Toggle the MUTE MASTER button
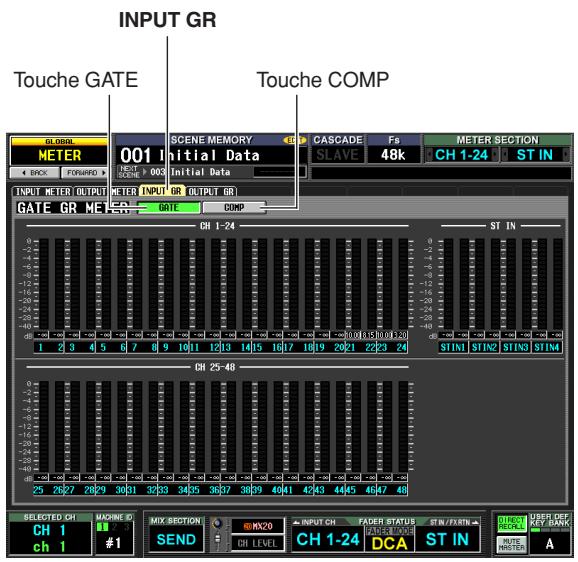 pyautogui.click(x=511, y=544)
